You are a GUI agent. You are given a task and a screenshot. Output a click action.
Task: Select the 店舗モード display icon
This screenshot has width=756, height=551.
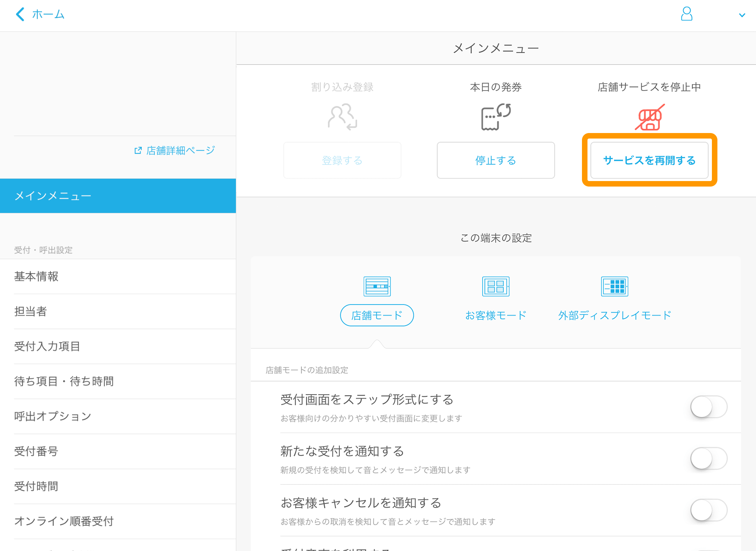pos(376,286)
